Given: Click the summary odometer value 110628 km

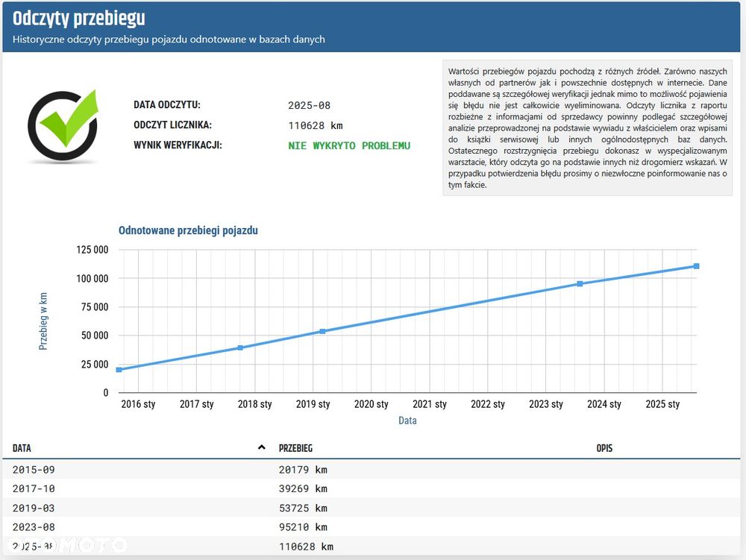Looking at the screenshot, I should click(x=316, y=125).
